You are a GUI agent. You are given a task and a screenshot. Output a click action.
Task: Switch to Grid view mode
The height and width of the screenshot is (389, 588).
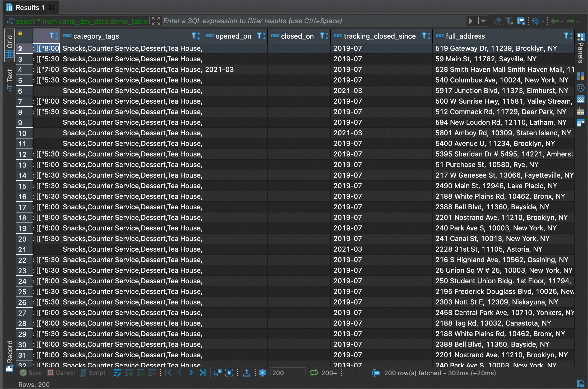pos(10,46)
